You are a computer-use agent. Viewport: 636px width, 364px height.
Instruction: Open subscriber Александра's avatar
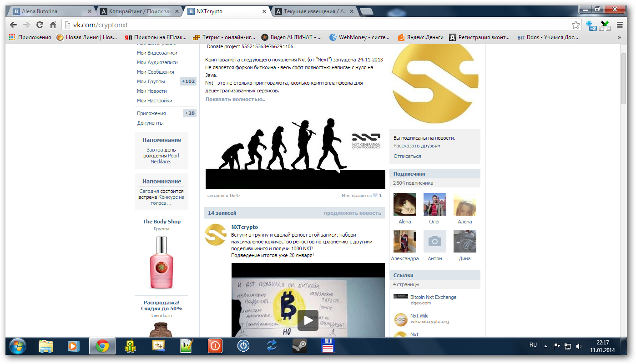point(405,241)
